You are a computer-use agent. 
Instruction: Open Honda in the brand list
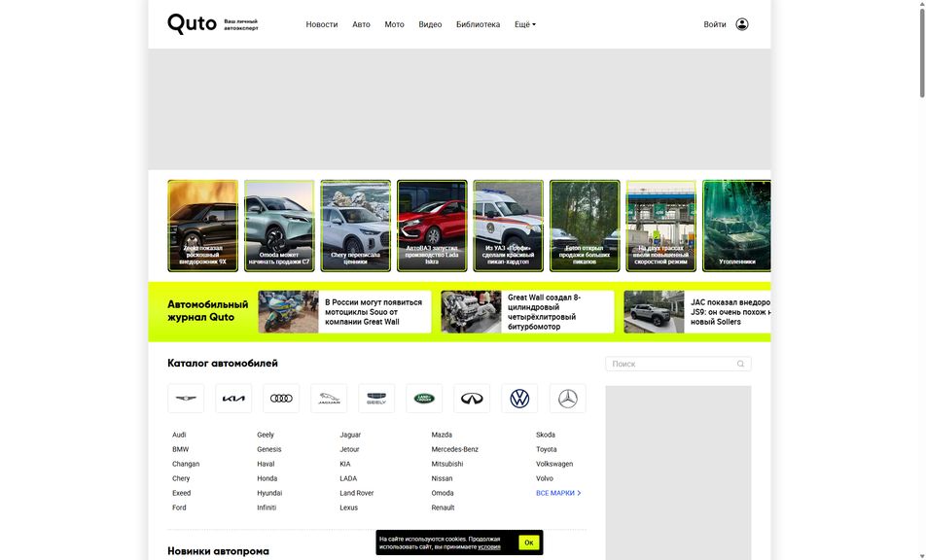point(267,478)
